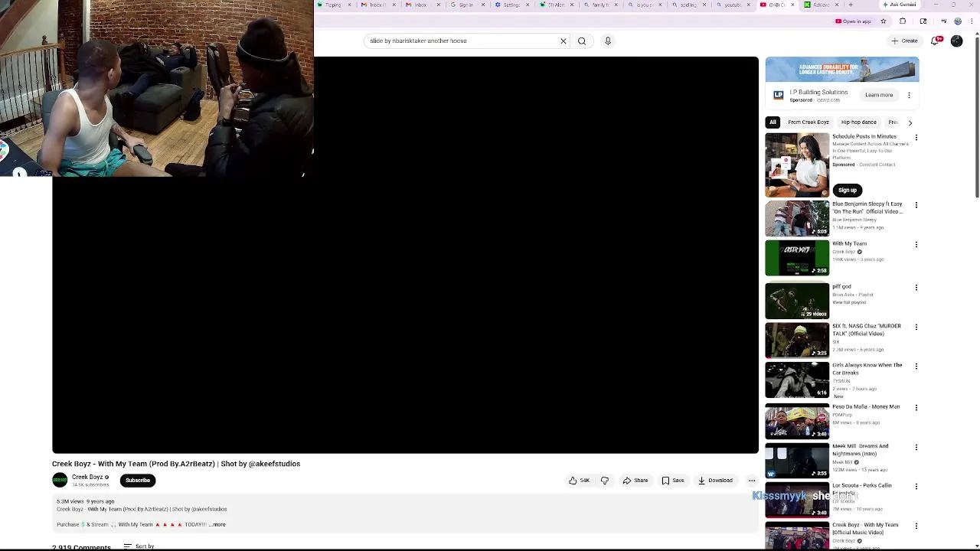Open Chrome extensions puzzle icon
Screen dimensions: 980x551
pyautogui.click(x=903, y=21)
